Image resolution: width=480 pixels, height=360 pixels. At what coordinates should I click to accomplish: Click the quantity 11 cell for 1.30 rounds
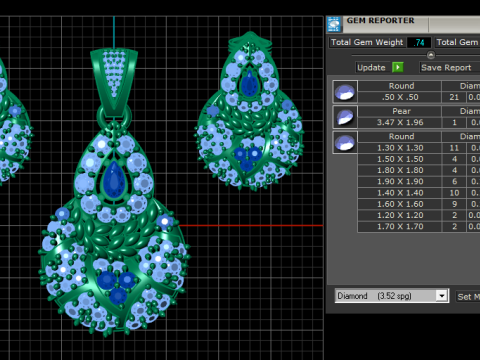point(454,148)
